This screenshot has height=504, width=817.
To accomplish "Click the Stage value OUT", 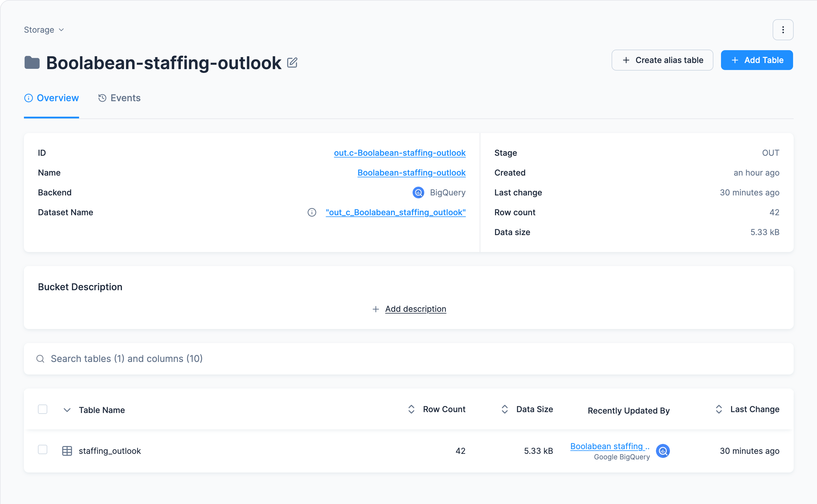I will (x=770, y=153).
